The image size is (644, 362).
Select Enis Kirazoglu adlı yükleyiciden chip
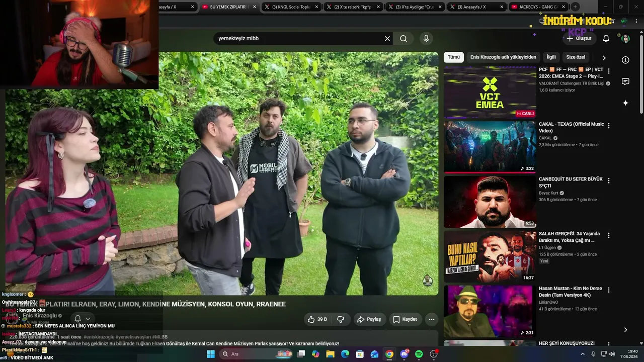pyautogui.click(x=503, y=57)
